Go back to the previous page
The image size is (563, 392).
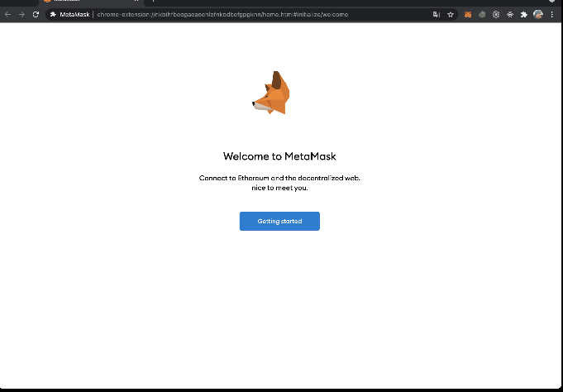pos(8,14)
